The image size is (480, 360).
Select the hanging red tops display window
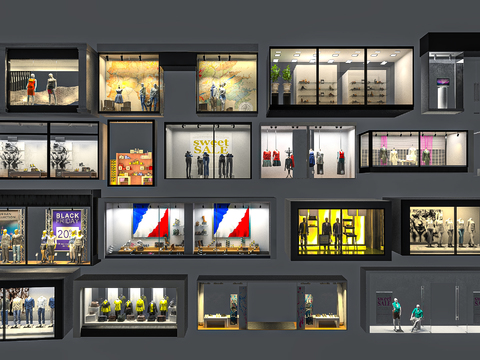point(283,152)
